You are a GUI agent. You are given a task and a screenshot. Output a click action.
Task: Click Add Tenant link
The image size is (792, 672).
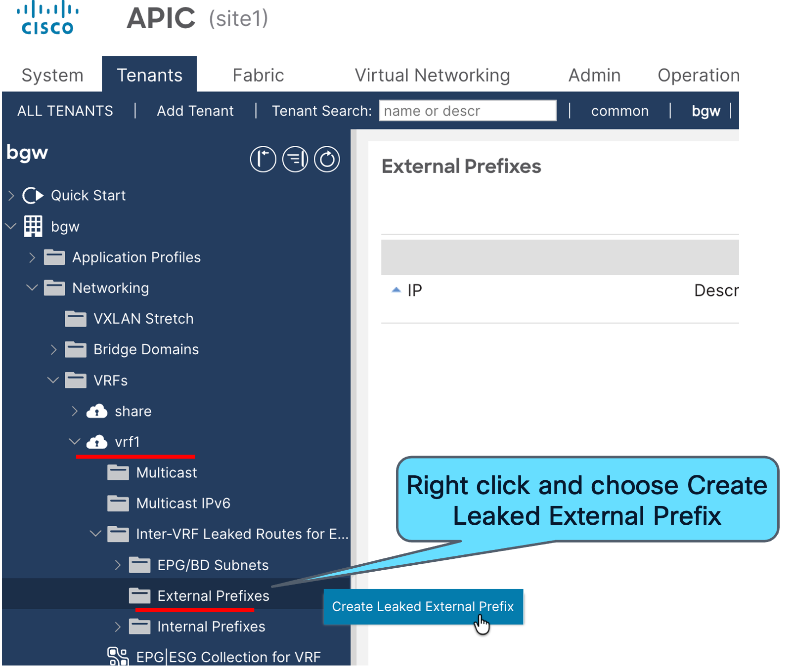195,111
